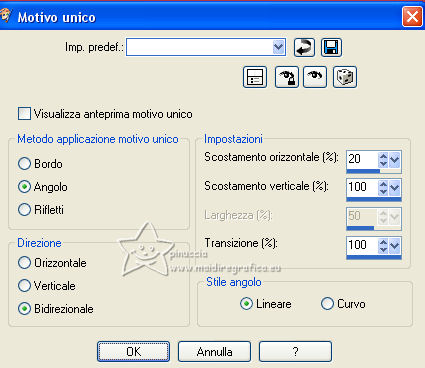Close the Motivo unico dialog
425x368 pixels.
click(x=412, y=16)
